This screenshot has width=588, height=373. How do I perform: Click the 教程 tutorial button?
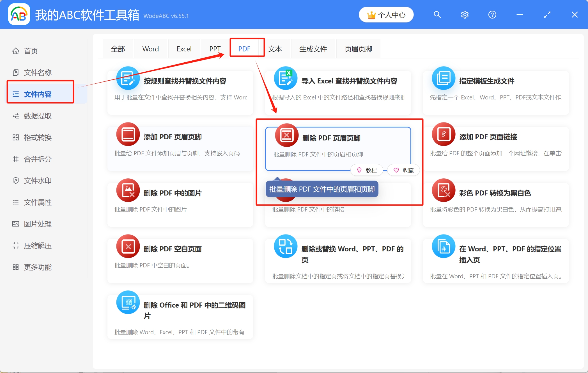(x=367, y=170)
